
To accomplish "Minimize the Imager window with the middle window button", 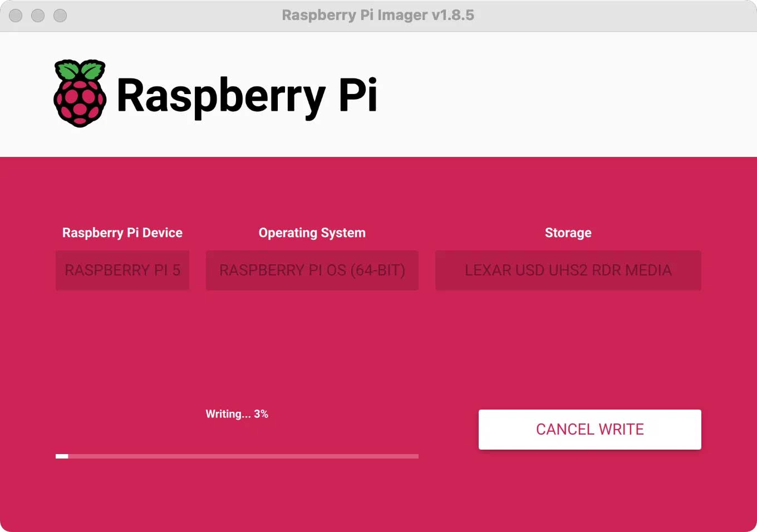I will tap(38, 16).
